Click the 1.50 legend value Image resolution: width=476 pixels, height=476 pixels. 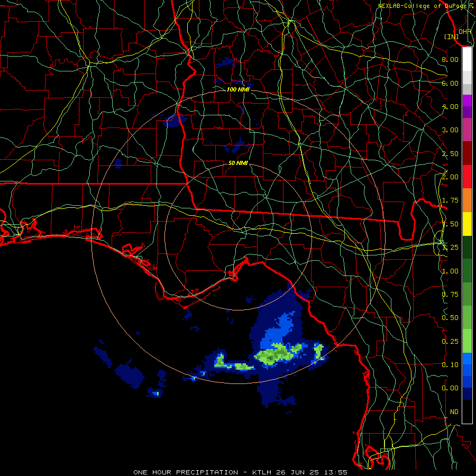coord(450,224)
